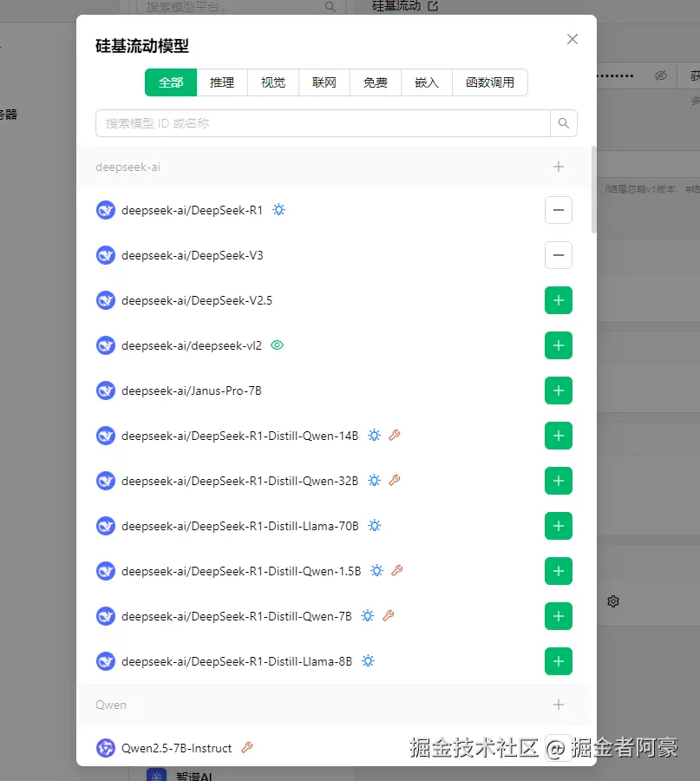Click the Qwen logo beside Qwen2.5-7B-Instruct
This screenshot has width=700, height=781.
tap(106, 748)
